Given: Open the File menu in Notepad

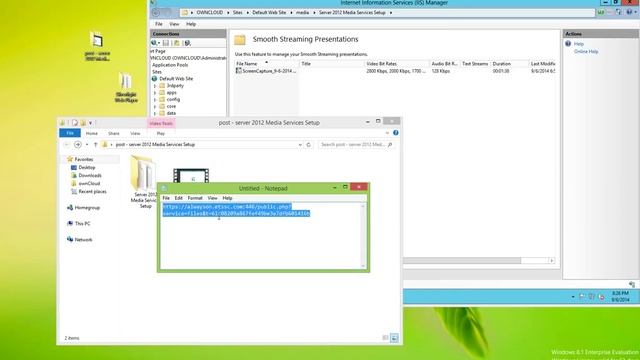Looking at the screenshot, I should (166, 198).
